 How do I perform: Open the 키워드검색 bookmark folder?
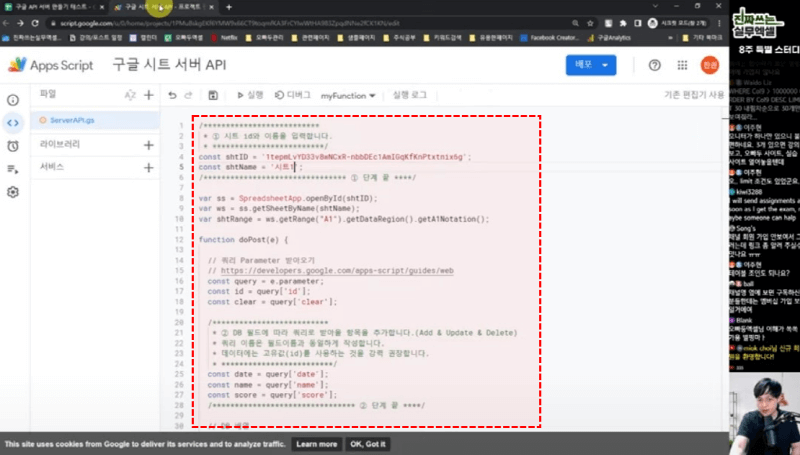[x=442, y=38]
